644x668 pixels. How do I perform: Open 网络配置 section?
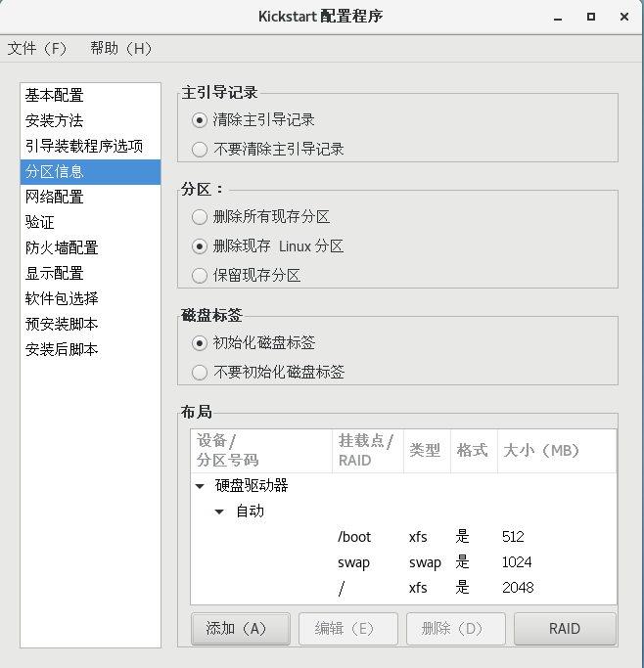pos(90,197)
